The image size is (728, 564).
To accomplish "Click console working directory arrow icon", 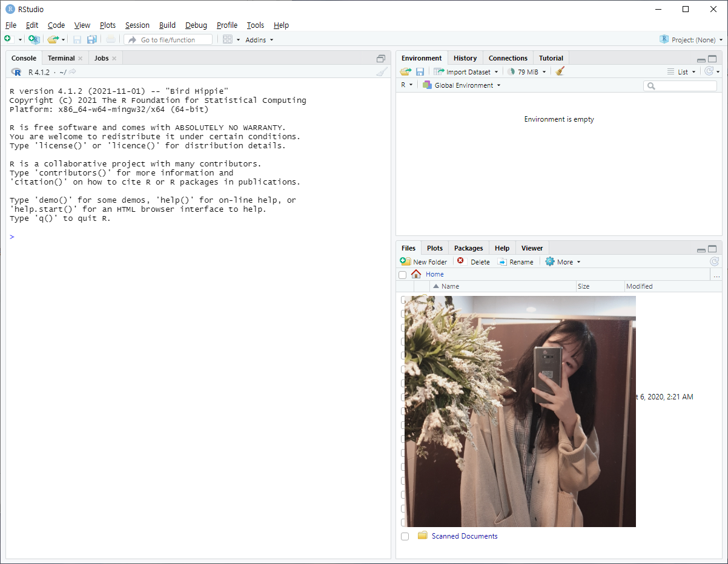I will point(72,72).
